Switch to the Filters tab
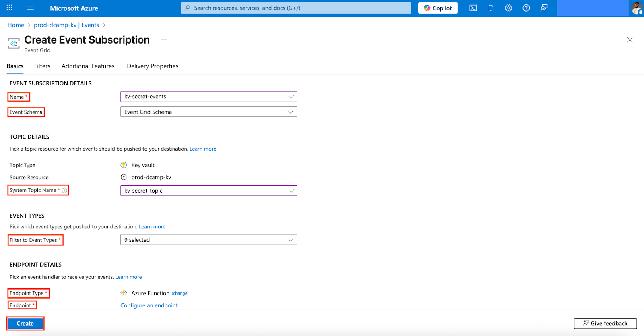644x336 pixels. tap(42, 66)
